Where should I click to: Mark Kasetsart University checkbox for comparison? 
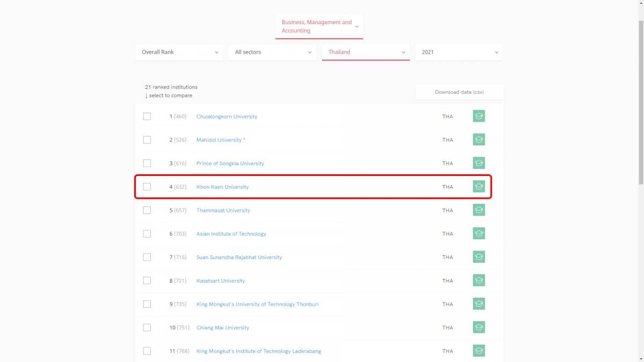[x=147, y=280]
